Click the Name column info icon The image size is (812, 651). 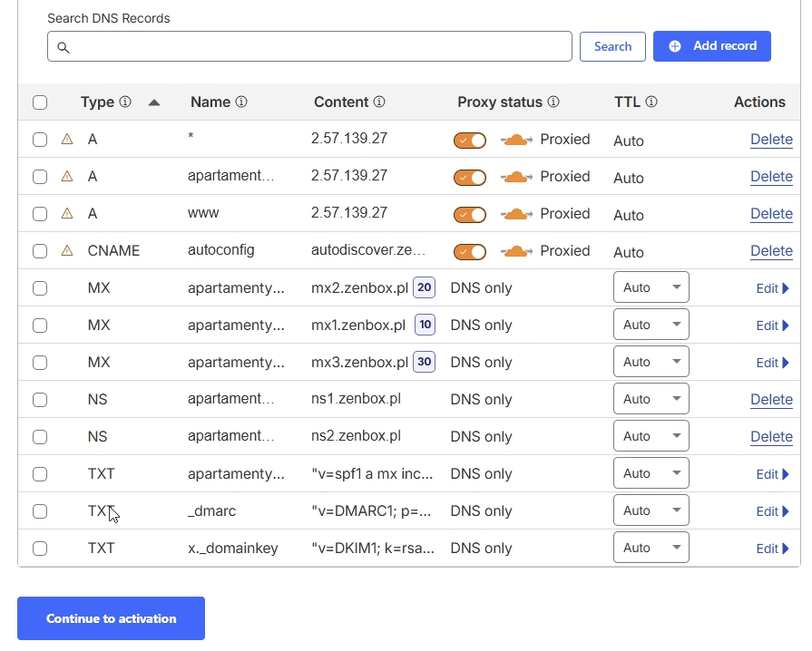[241, 102]
